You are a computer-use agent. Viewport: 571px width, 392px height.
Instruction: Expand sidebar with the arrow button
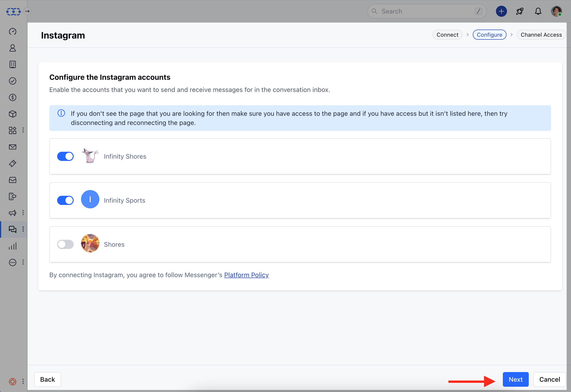[27, 11]
